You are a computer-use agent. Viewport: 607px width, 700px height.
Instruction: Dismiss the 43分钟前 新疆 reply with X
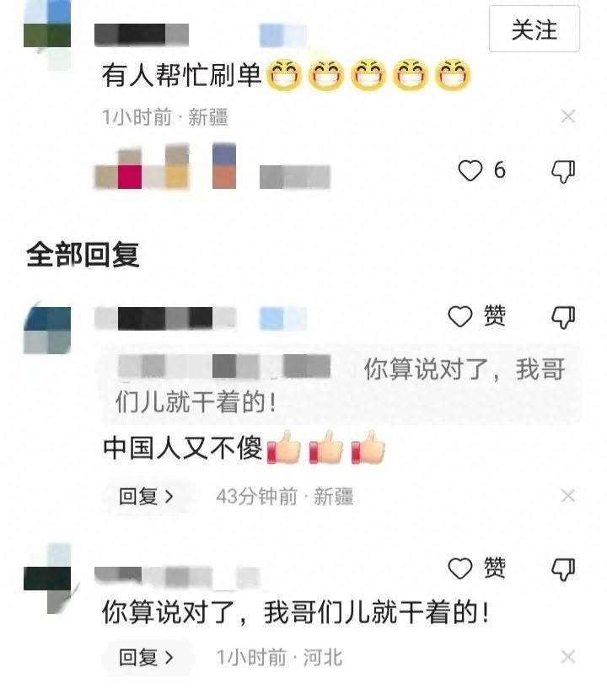coord(567,496)
